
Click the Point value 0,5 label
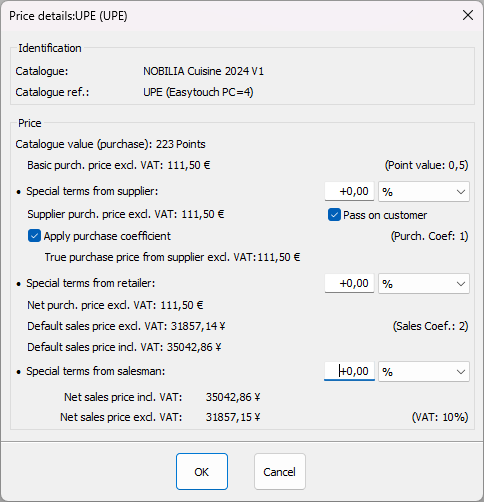click(x=427, y=165)
